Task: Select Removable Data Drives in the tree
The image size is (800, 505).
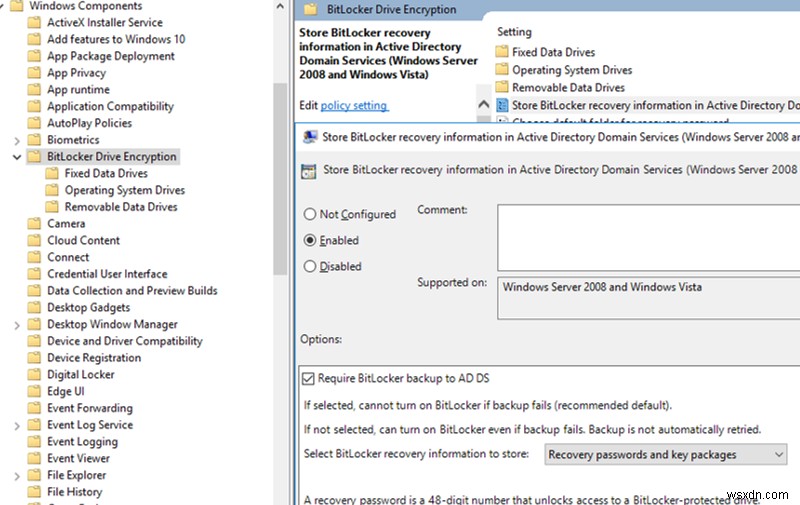Action: coord(121,207)
